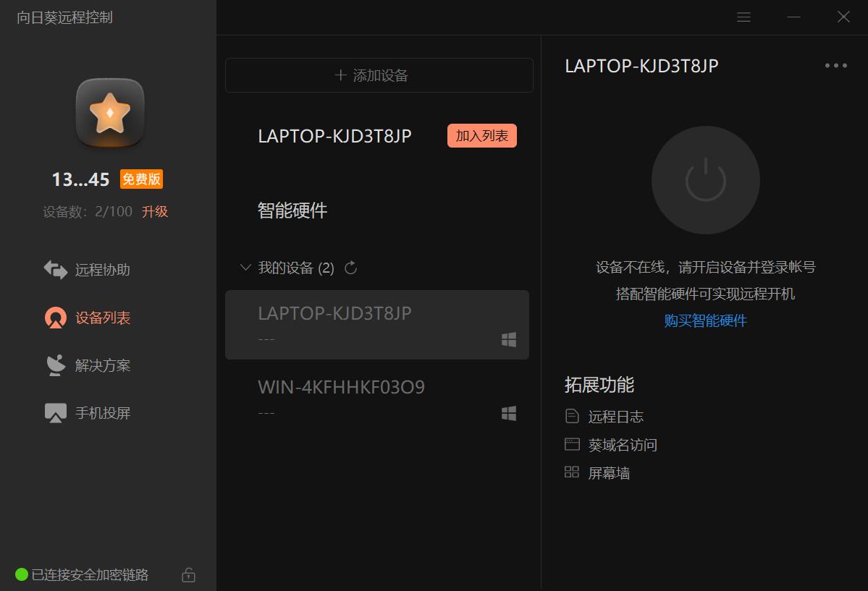Open the three-dot device options menu
The image size is (868, 591).
tap(836, 66)
